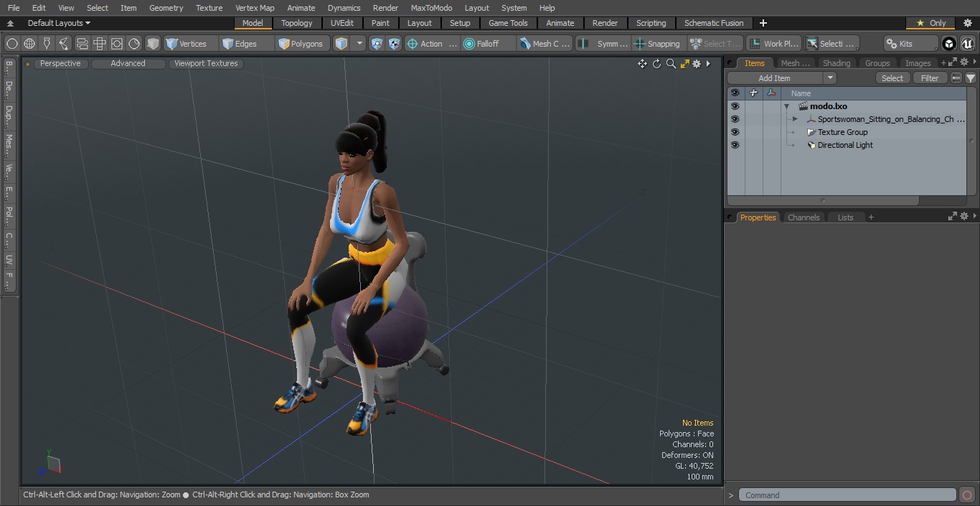Click the funnel filter icon
The height and width of the screenshot is (506, 980).
(x=970, y=78)
